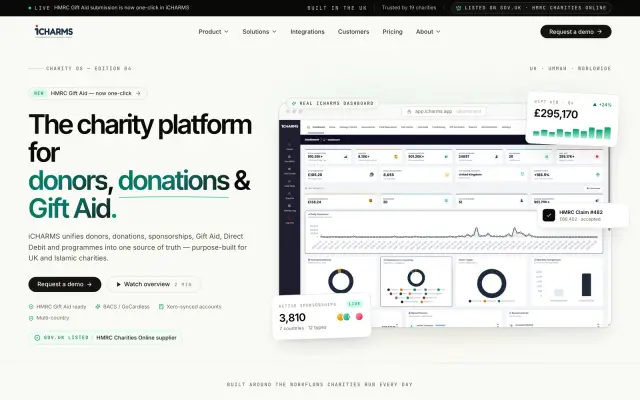This screenshot has height=400, width=640.
Task: Click the lock icon in mockup address bar
Action: [409, 111]
